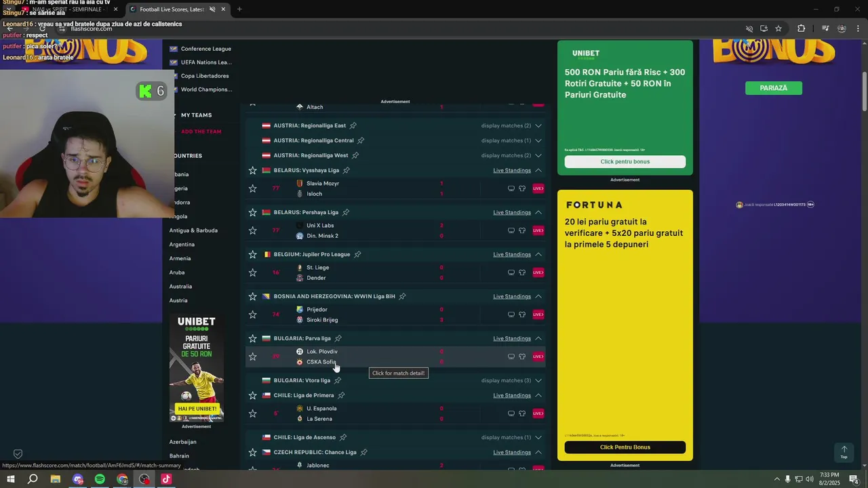Collapse Belgium Jupiler Pro League section

538,254
